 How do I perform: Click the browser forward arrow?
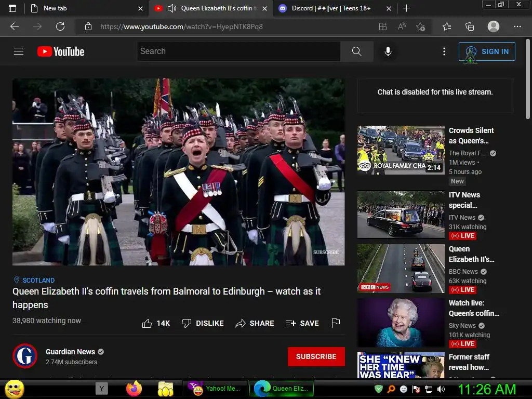coord(37,26)
